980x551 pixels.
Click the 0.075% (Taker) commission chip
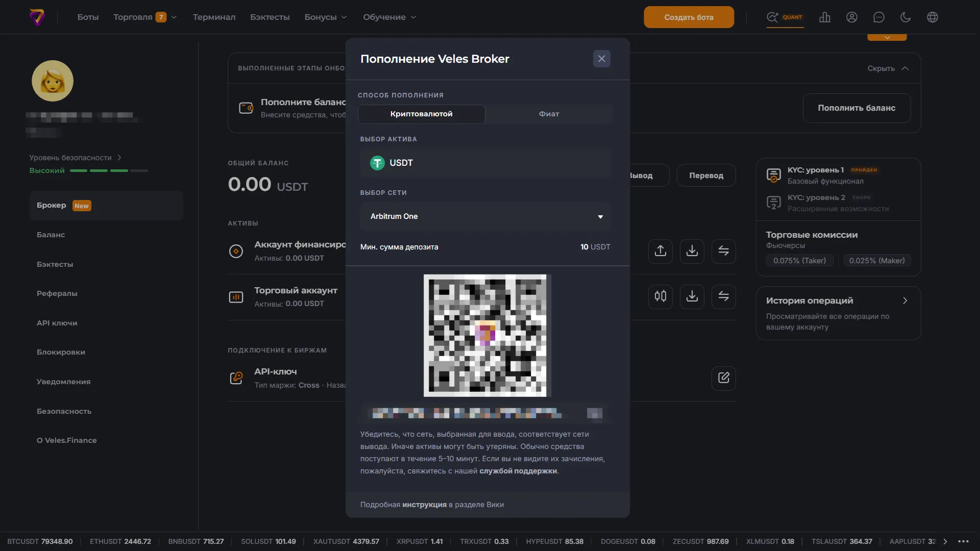(799, 261)
